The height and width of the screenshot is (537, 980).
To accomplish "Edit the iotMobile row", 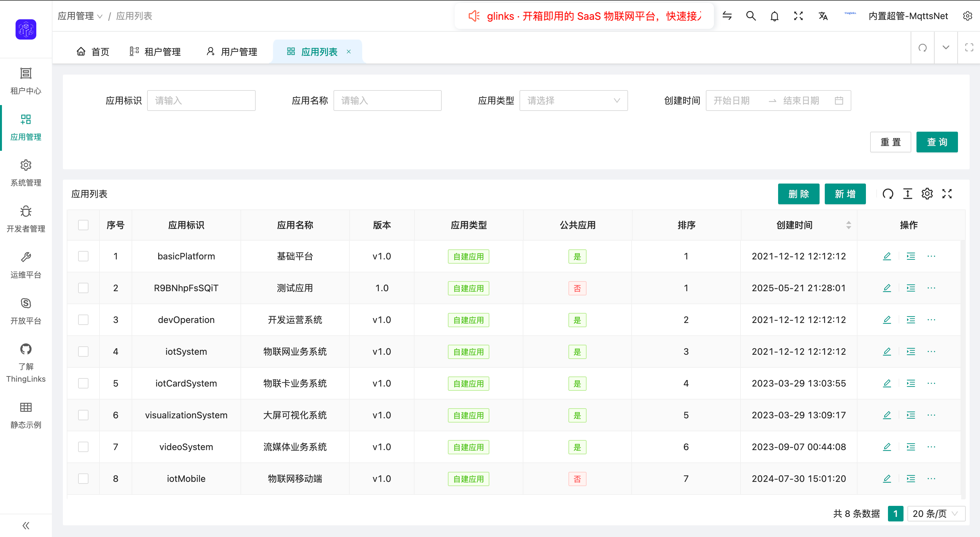I will [887, 478].
